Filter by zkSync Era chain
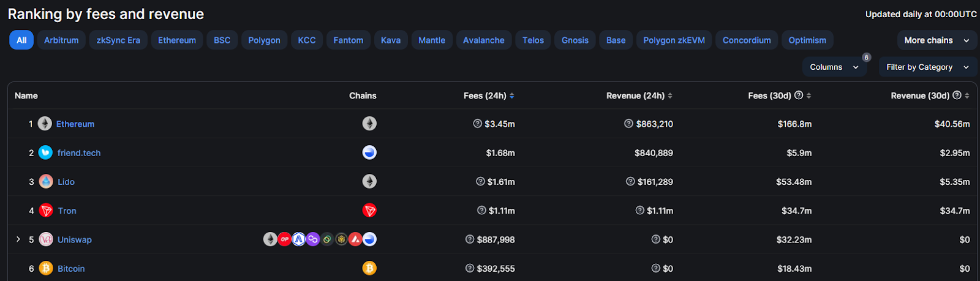 click(x=118, y=40)
